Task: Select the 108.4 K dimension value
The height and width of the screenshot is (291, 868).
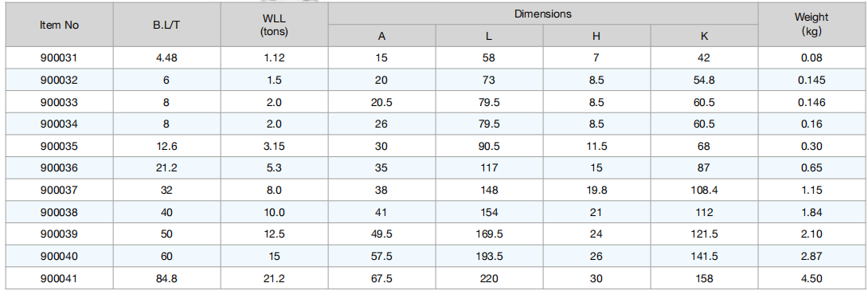Action: 704,190
